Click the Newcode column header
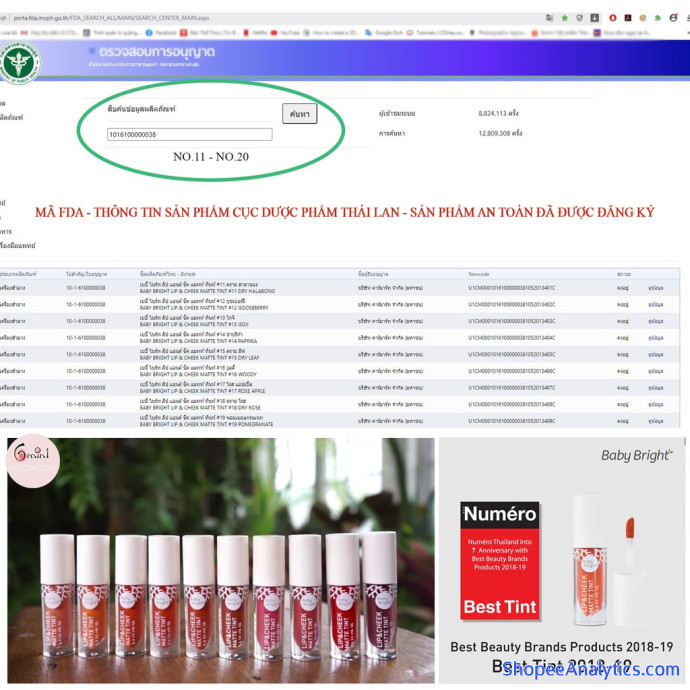 (x=479, y=273)
